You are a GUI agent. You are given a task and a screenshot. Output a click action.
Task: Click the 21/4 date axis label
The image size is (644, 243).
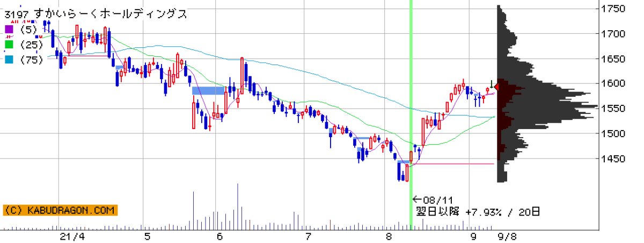click(x=72, y=237)
